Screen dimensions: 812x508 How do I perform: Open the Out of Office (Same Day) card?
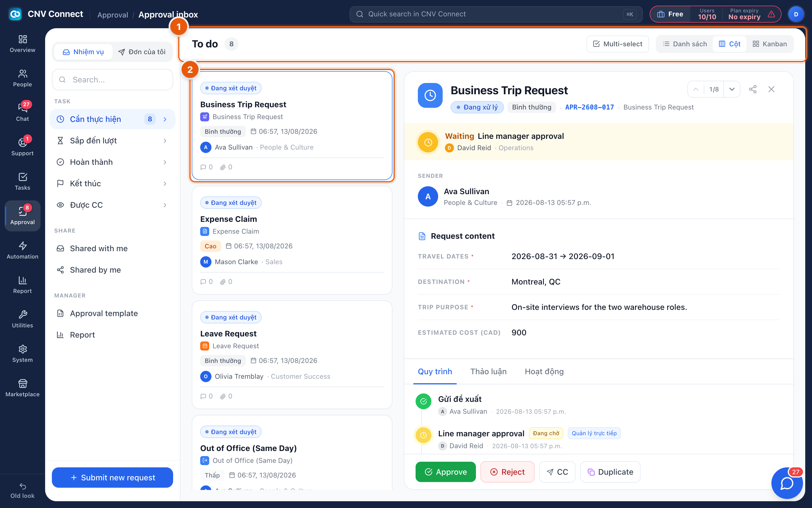click(292, 453)
